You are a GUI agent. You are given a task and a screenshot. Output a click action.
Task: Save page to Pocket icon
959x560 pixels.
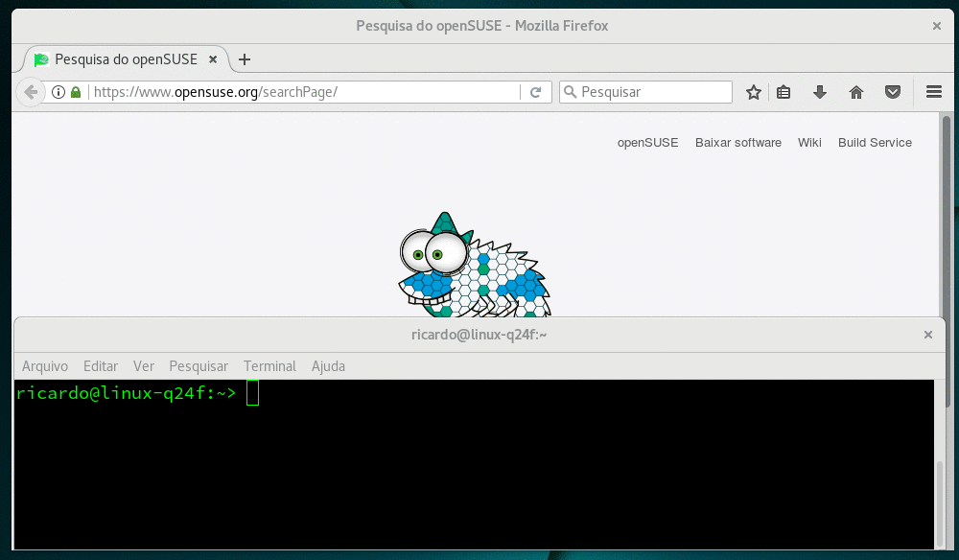893,92
